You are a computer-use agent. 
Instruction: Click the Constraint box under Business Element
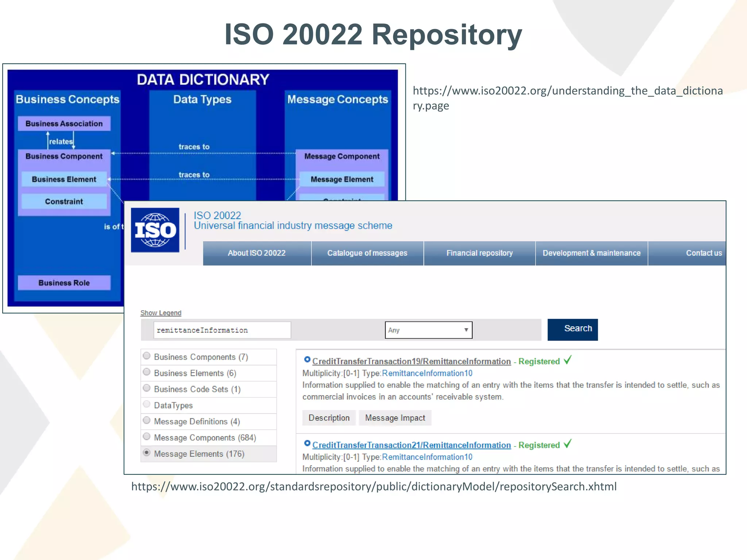click(64, 202)
